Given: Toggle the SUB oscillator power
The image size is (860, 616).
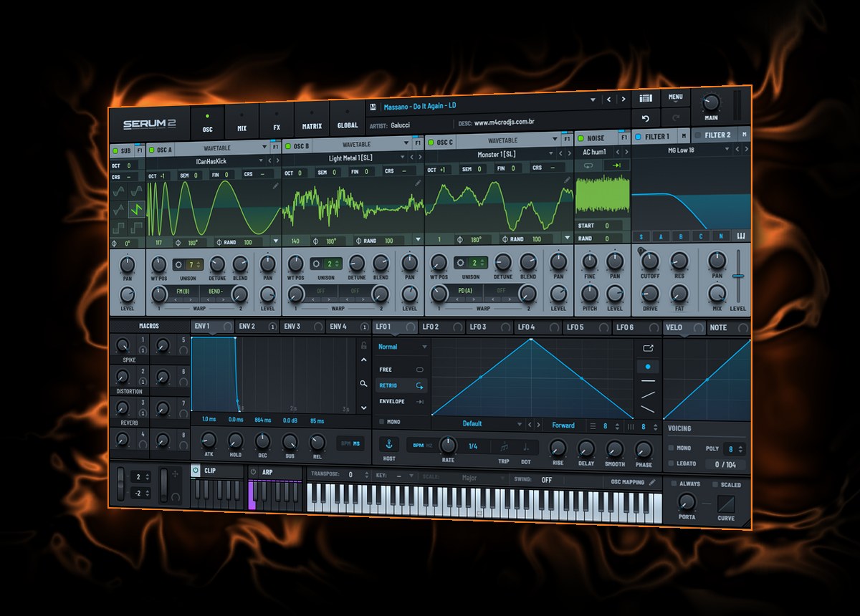Looking at the screenshot, I should click(115, 150).
